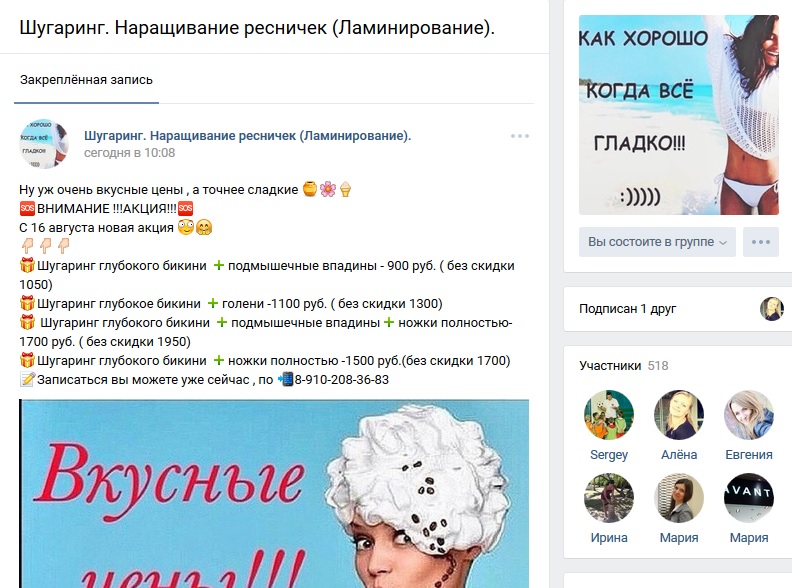792x588 pixels.
Task: Open the group actions three-dot button
Action: coord(761,242)
